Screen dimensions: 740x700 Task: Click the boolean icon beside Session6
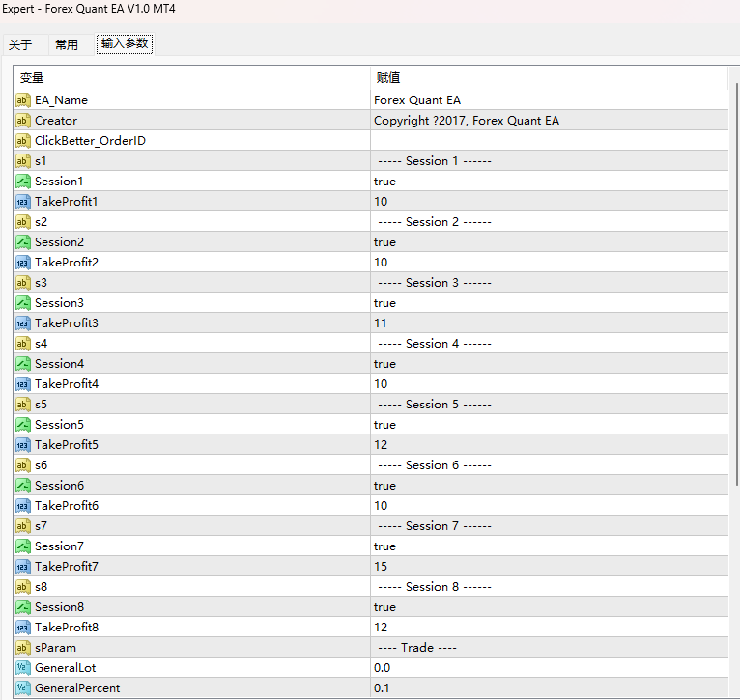22,486
